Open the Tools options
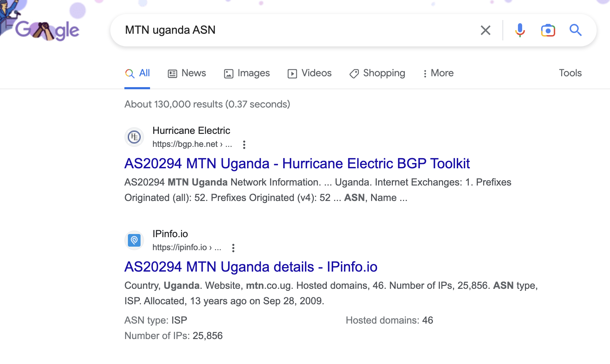The image size is (610, 364). pos(570,73)
